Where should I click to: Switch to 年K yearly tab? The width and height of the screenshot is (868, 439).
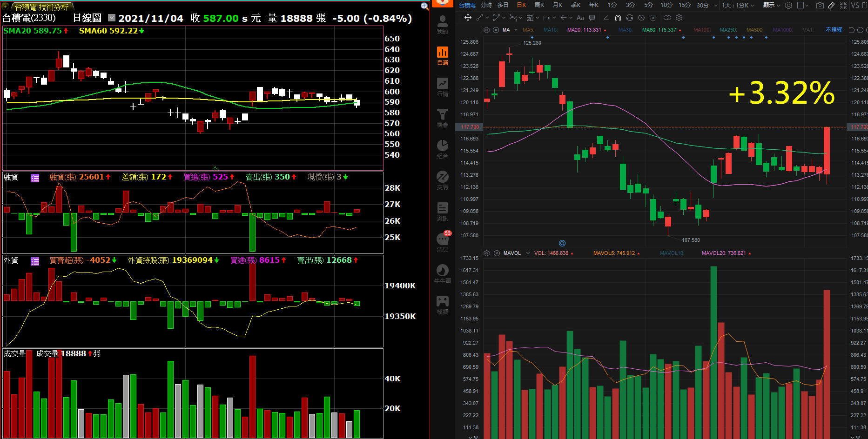tap(594, 5)
